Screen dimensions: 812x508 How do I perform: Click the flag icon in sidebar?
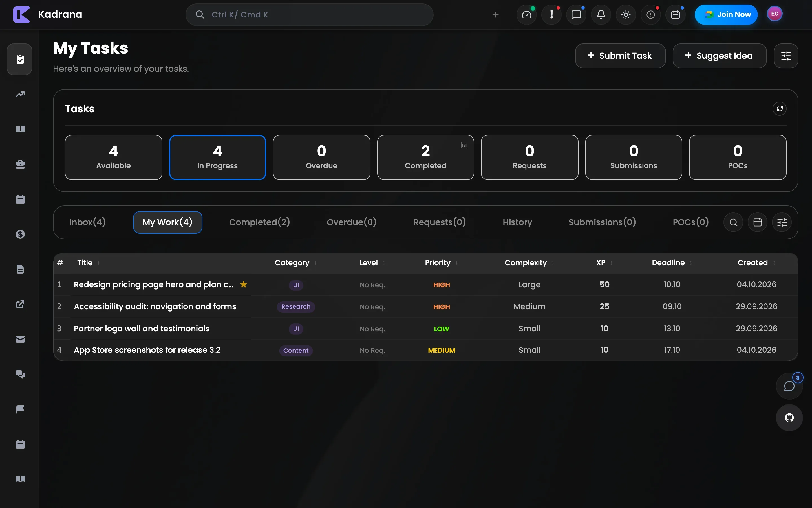(20, 409)
